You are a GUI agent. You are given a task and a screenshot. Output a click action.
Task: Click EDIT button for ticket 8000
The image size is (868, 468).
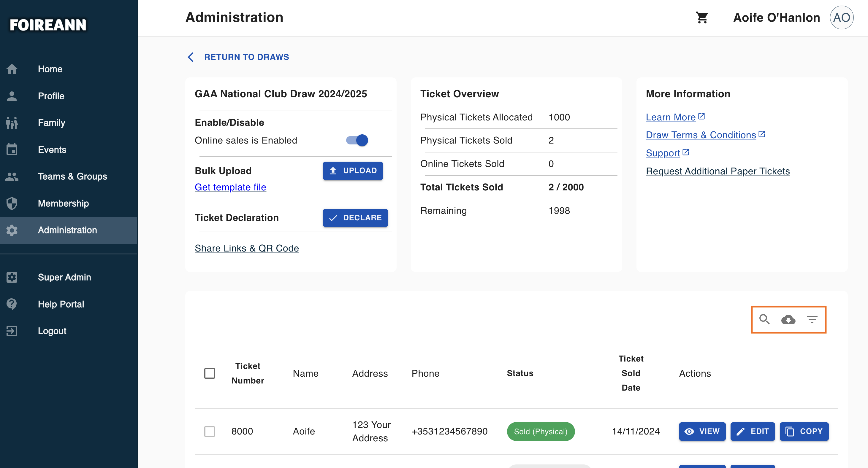[x=753, y=431]
